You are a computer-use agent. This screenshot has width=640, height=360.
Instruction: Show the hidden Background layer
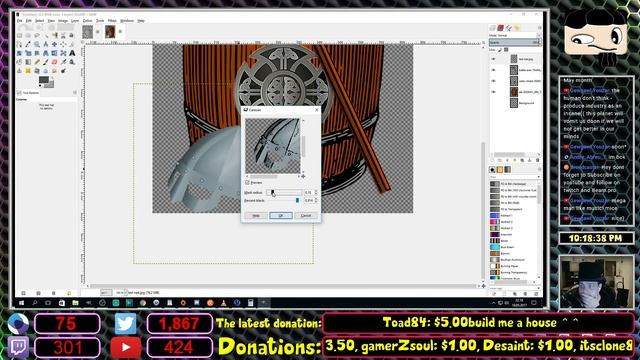click(493, 103)
